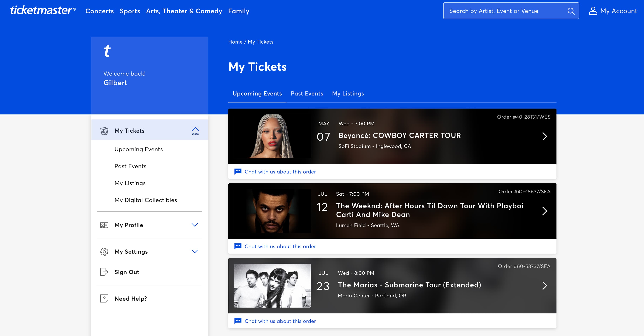The image size is (644, 336).
Task: Select Past Events in the sidebar
Action: [130, 166]
